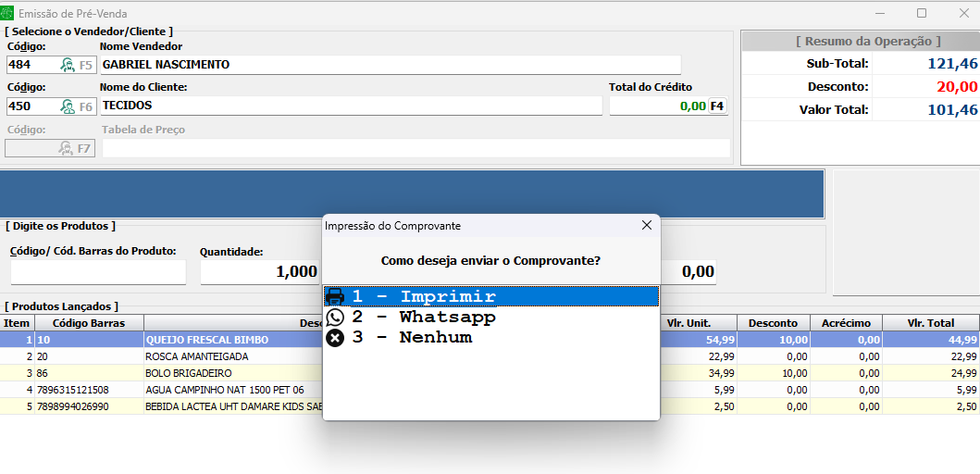Focus the product barcode input field

click(97, 272)
